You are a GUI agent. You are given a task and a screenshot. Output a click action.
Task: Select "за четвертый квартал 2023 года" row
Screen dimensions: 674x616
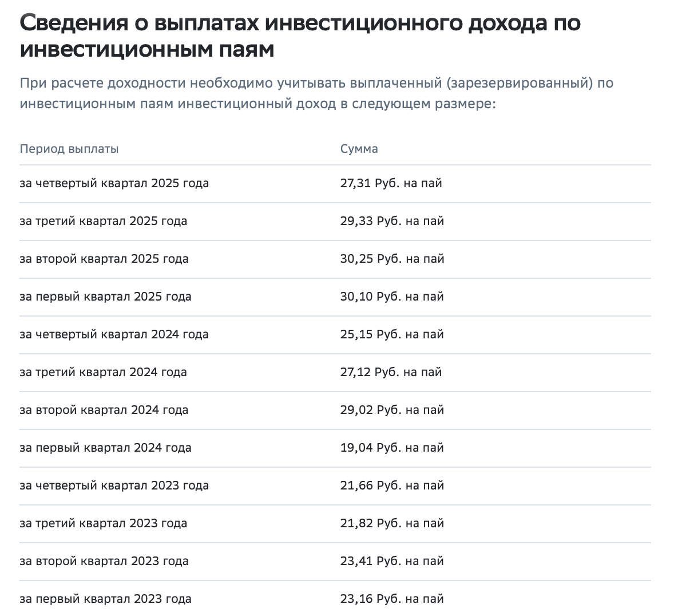click(x=114, y=485)
